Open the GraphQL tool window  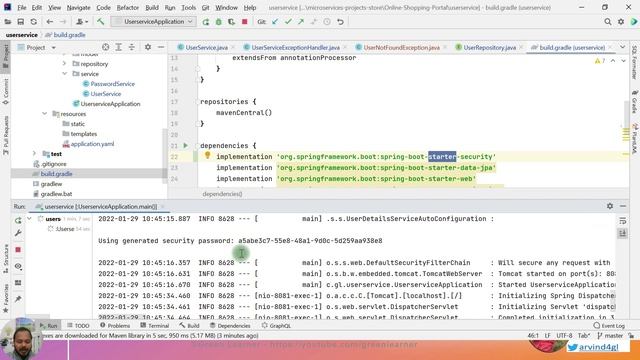pyautogui.click(x=276, y=325)
